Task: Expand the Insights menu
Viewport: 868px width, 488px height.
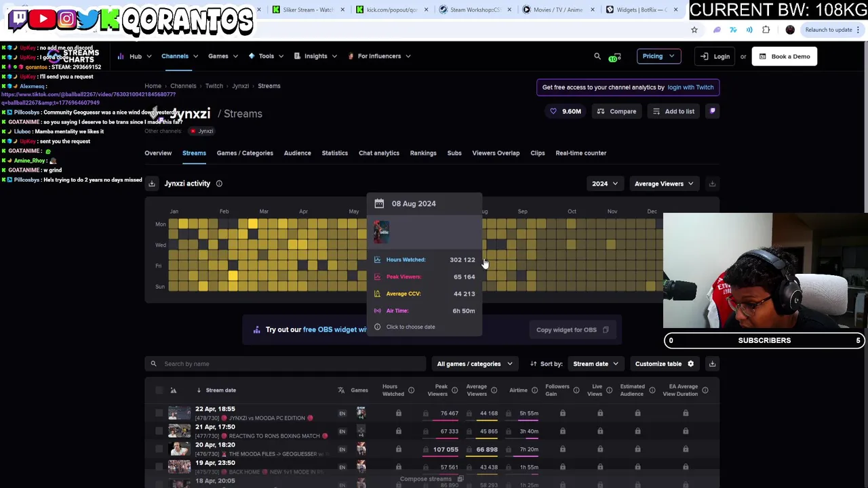Action: click(x=316, y=56)
